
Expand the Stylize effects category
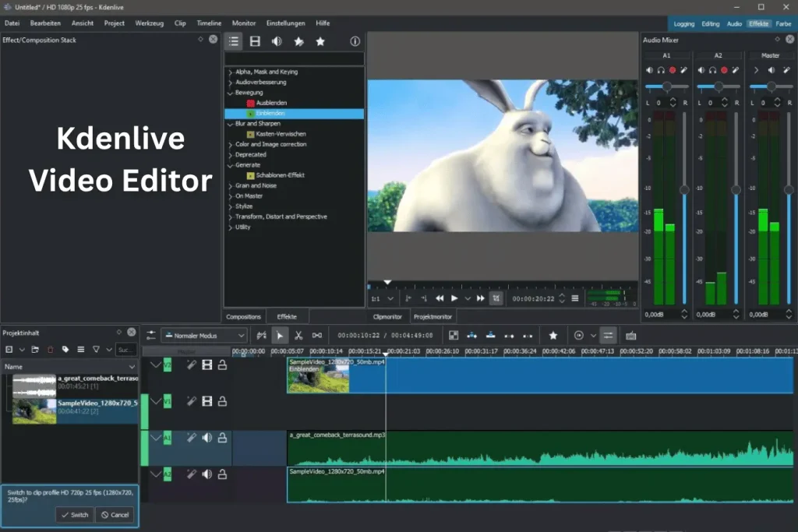click(230, 207)
